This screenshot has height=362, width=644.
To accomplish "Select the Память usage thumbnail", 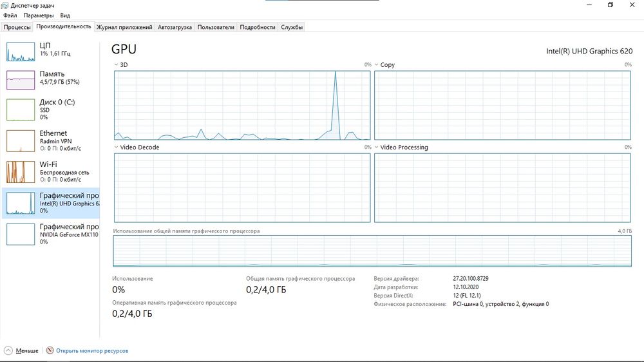I will pyautogui.click(x=21, y=80).
